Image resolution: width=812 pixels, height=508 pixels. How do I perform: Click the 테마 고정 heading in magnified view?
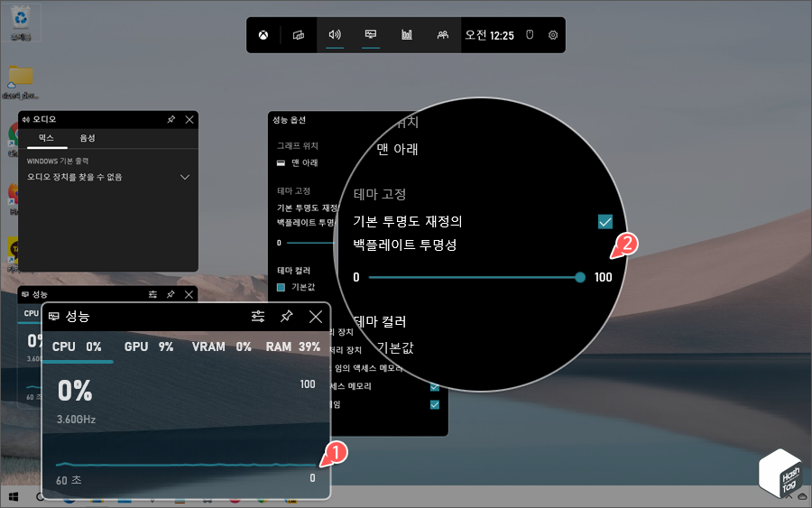coord(380,194)
